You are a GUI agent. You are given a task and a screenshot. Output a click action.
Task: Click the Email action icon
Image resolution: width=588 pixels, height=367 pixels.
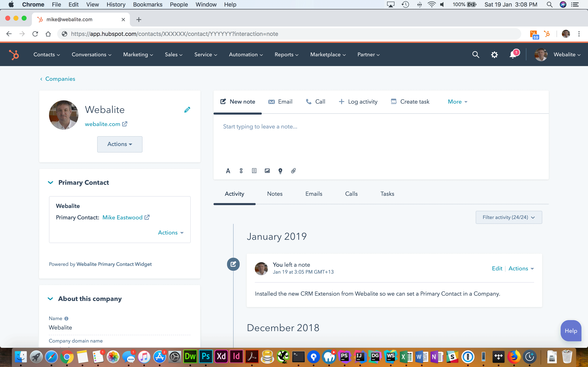click(x=271, y=102)
